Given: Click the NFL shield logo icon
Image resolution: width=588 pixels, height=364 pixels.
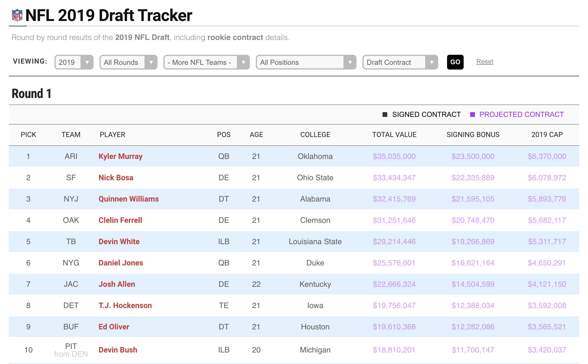Looking at the screenshot, I should 17,15.
